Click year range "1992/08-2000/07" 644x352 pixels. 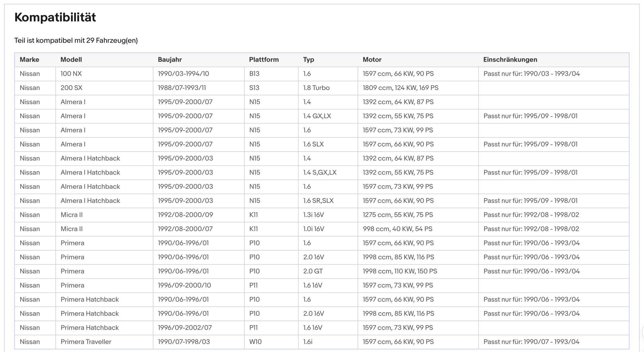click(185, 229)
